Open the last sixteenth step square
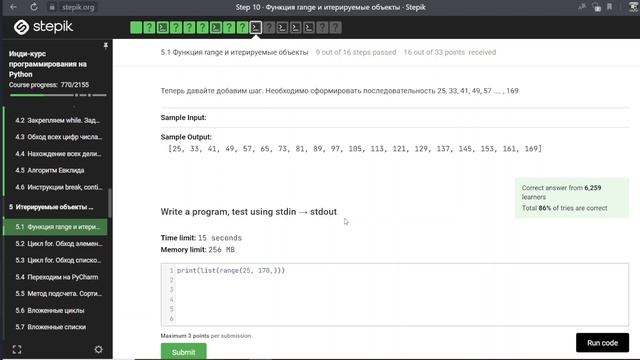640x360 pixels. pos(336,27)
